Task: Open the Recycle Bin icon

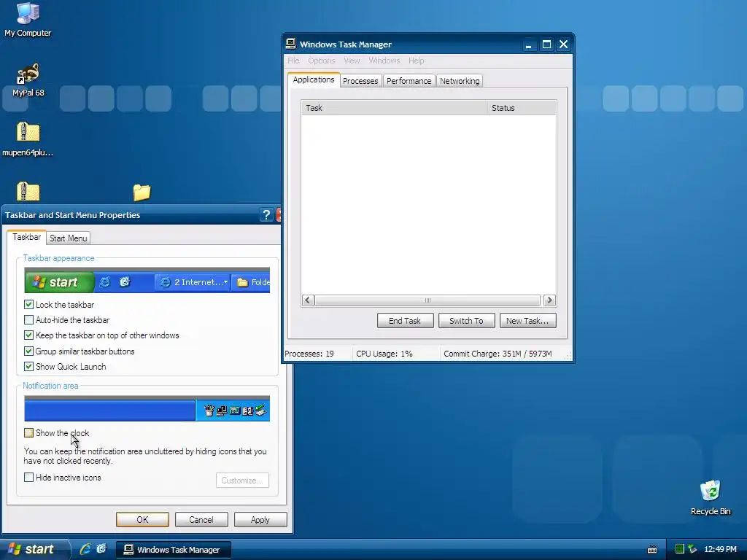Action: [710, 498]
